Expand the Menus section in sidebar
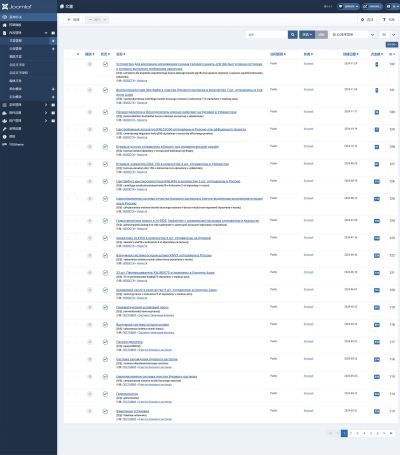This screenshot has width=400, height=455. 46,105
